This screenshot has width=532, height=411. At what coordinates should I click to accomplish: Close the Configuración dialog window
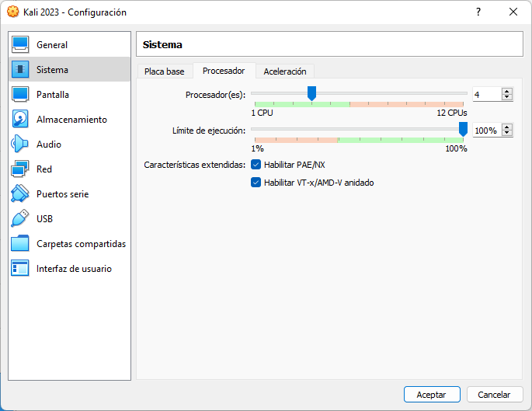pos(513,12)
